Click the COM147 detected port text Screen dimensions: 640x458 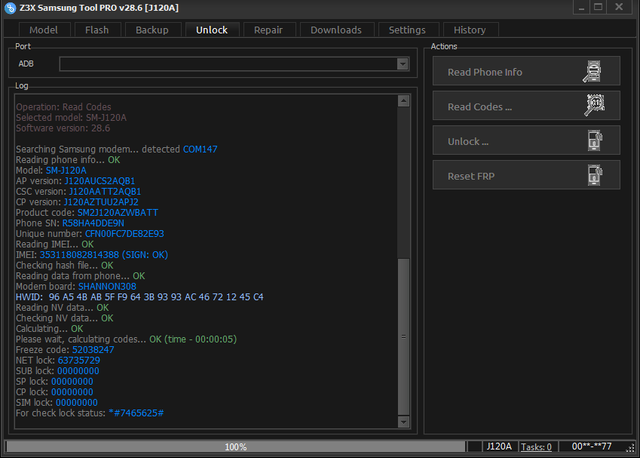[x=200, y=149]
